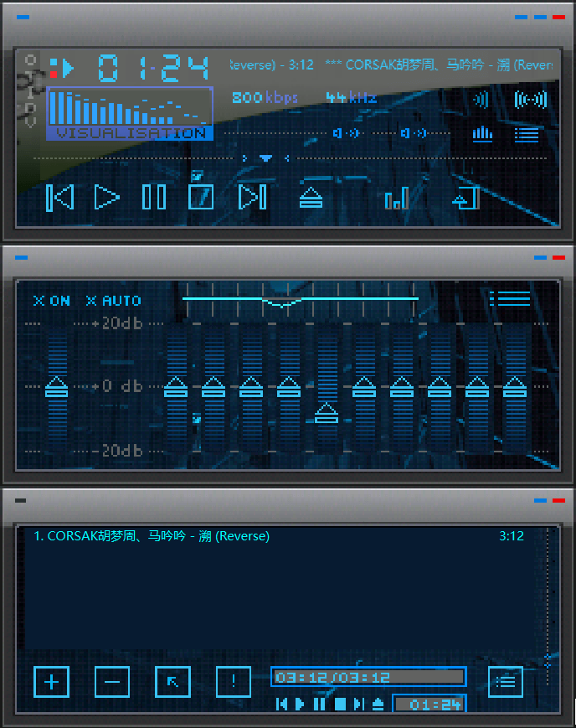Click the clutterbar V visualization letter
576x728 pixels.
(x=31, y=122)
